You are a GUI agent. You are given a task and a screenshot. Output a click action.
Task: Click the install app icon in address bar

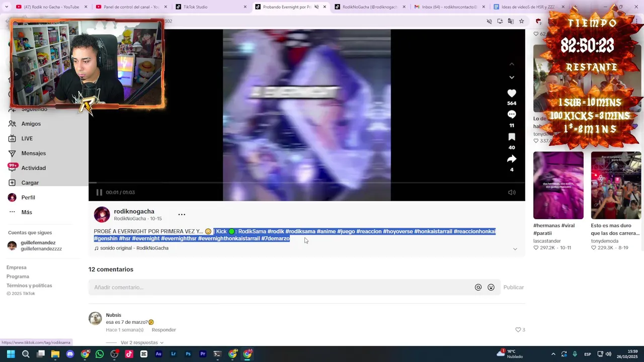coord(500,21)
